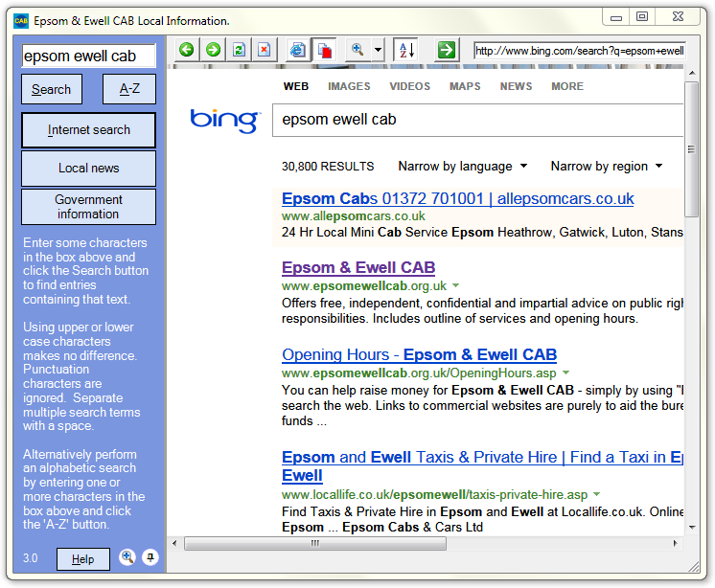This screenshot has height=588, width=715.
Task: Open Local news section
Action: coord(88,168)
